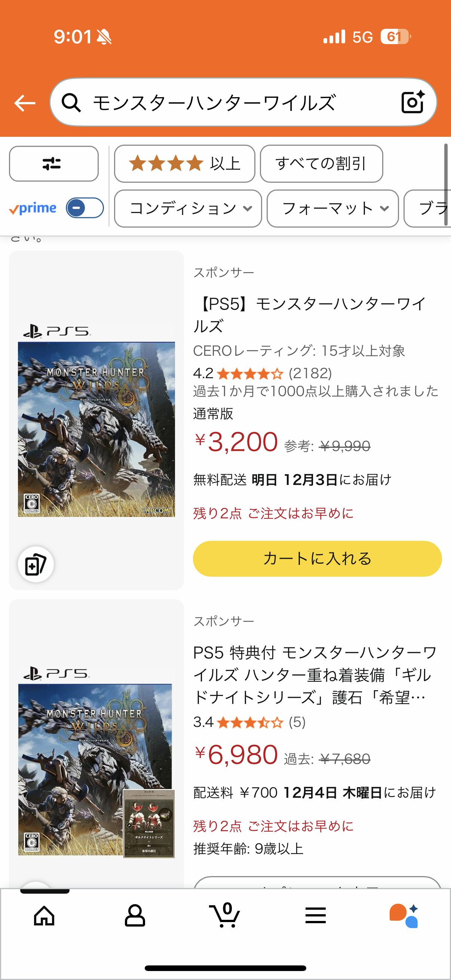Tap the back arrow icon
Image resolution: width=451 pixels, height=980 pixels.
click(25, 103)
